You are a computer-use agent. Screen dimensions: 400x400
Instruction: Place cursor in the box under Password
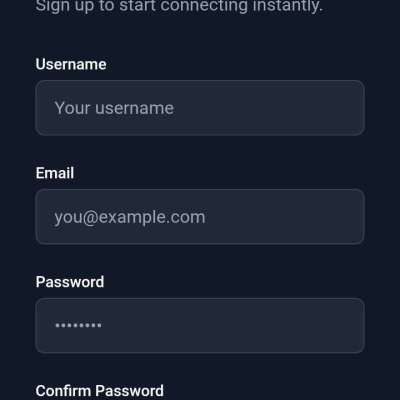[x=200, y=326]
